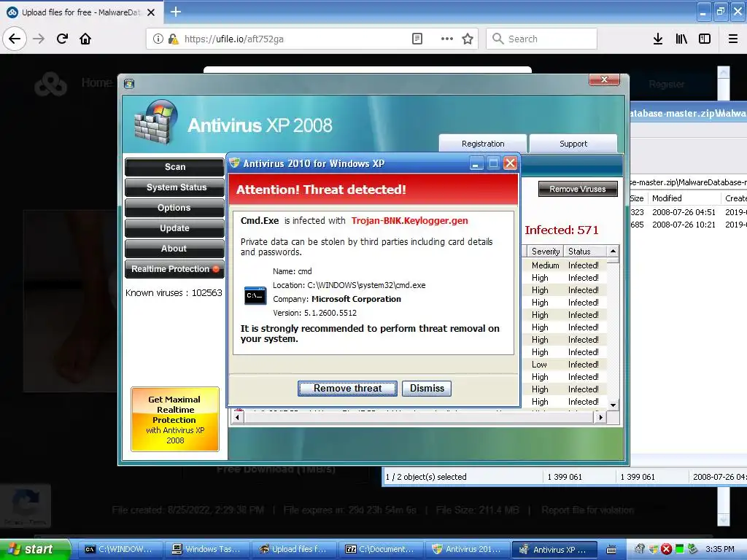Click scan list horizontal scroll left arrow
This screenshot has height=560, width=747.
point(237,418)
